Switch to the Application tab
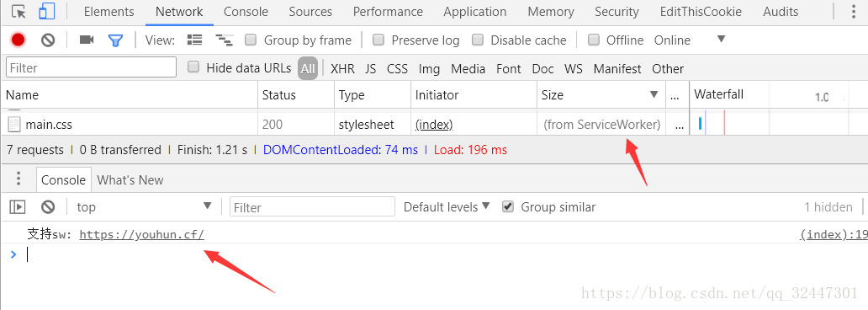Screen dimensions: 868x310 (x=475, y=12)
